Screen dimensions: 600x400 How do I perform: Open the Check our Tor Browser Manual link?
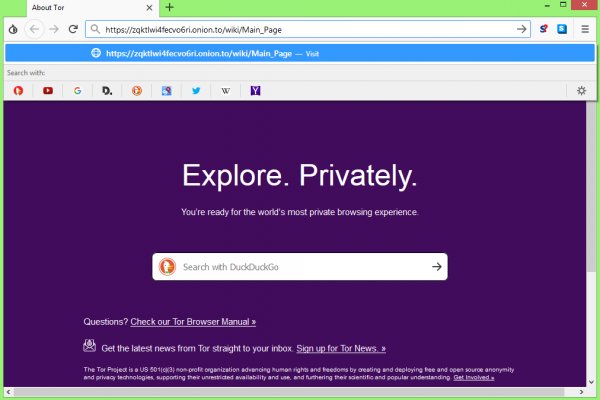point(193,322)
